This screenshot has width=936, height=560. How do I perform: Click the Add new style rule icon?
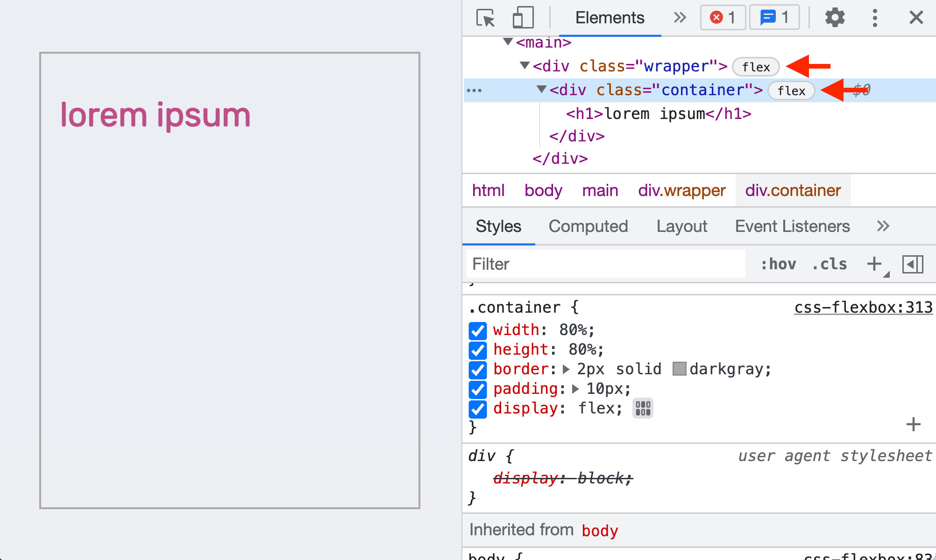(x=875, y=263)
